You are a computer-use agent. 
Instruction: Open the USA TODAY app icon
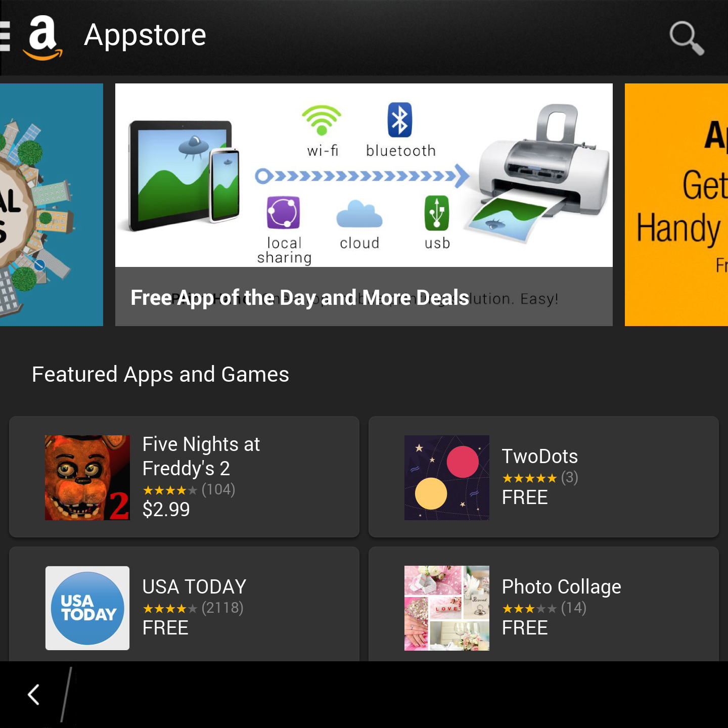pyautogui.click(x=87, y=608)
